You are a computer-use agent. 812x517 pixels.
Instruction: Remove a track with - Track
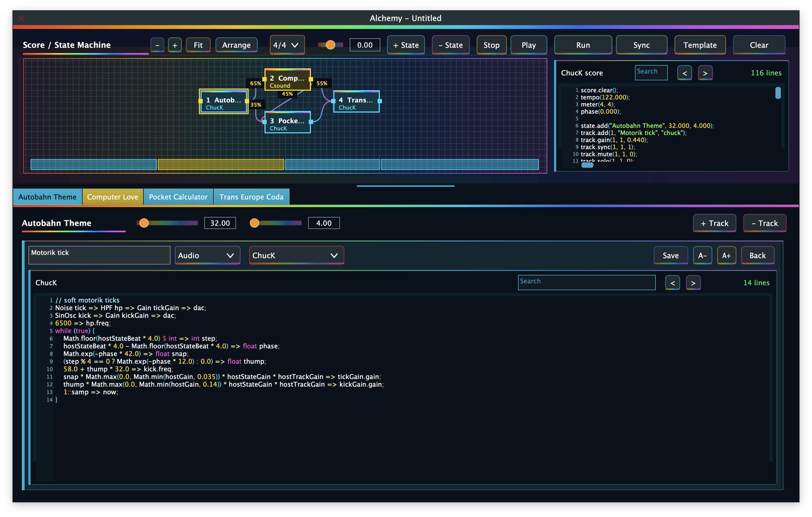pyautogui.click(x=765, y=223)
